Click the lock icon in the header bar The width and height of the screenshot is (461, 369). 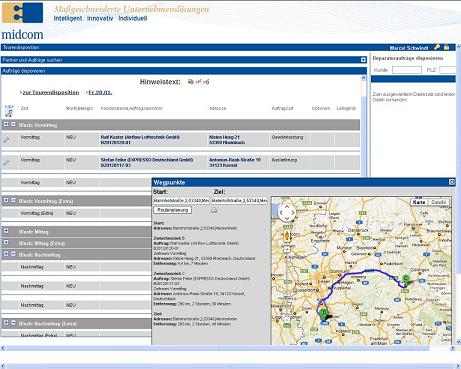tap(447, 47)
